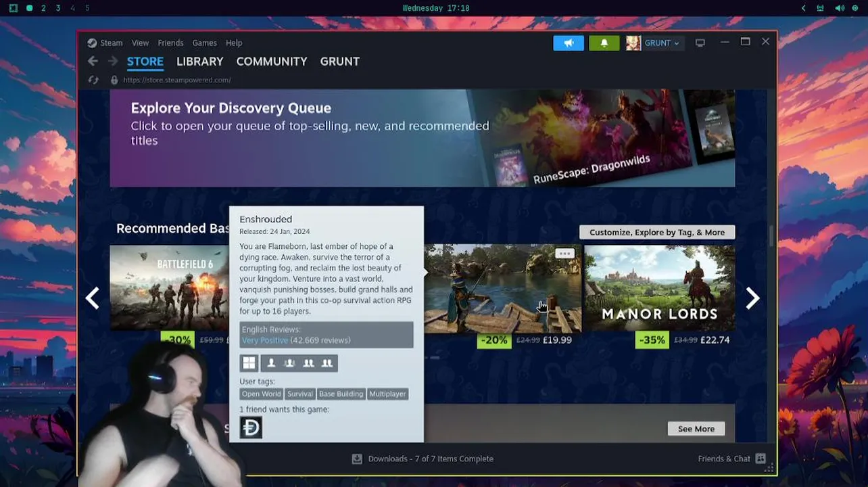This screenshot has width=868, height=487.
Task: Switch to Big Picture mode monitor icon
Action: (x=700, y=43)
